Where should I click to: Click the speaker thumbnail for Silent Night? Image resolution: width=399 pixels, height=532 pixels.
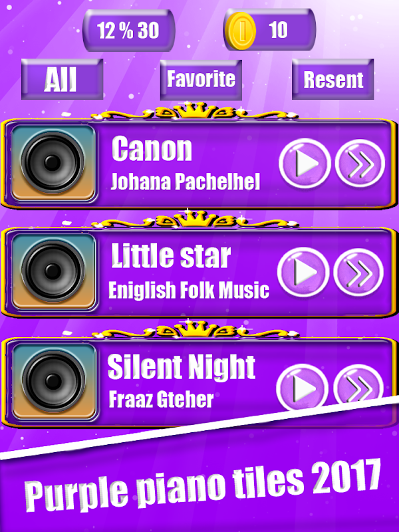[x=54, y=382]
